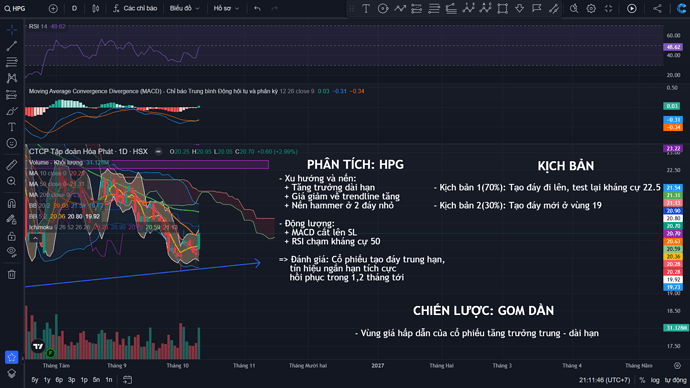690x388 pixels.
Task: Select the Text tool in top drawing bar
Action: (x=366, y=8)
